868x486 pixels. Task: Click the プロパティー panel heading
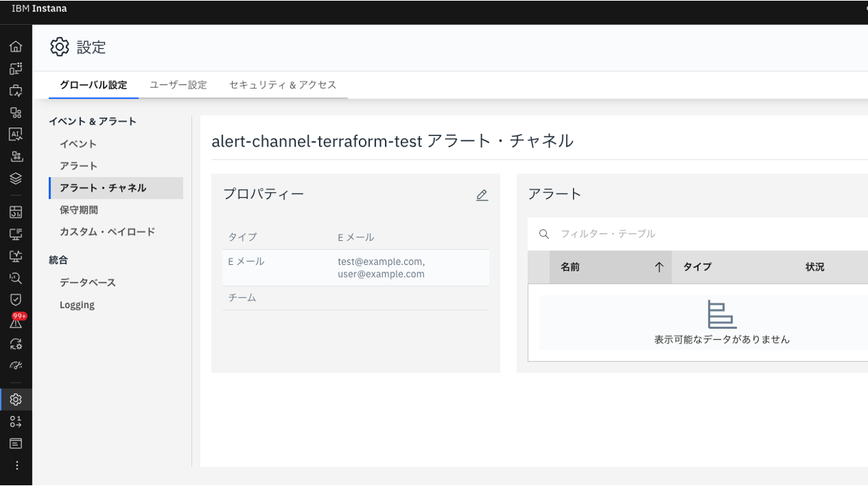[x=264, y=194]
